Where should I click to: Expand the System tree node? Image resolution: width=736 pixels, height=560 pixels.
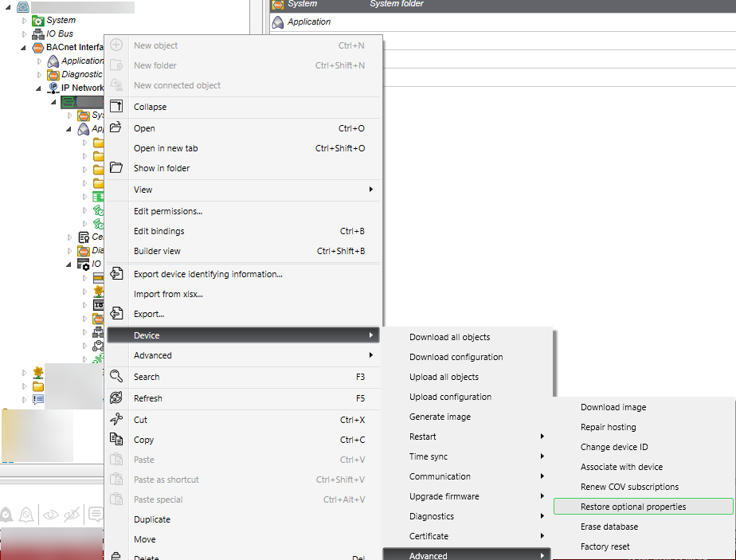pyautogui.click(x=25, y=21)
